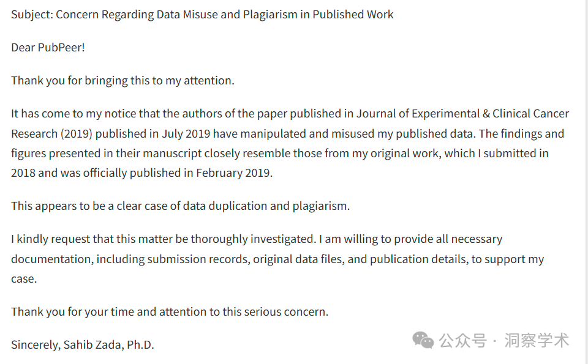Click the vertical scrollbar at the right edge
Screen dimensions: 588x364
coord(586,182)
